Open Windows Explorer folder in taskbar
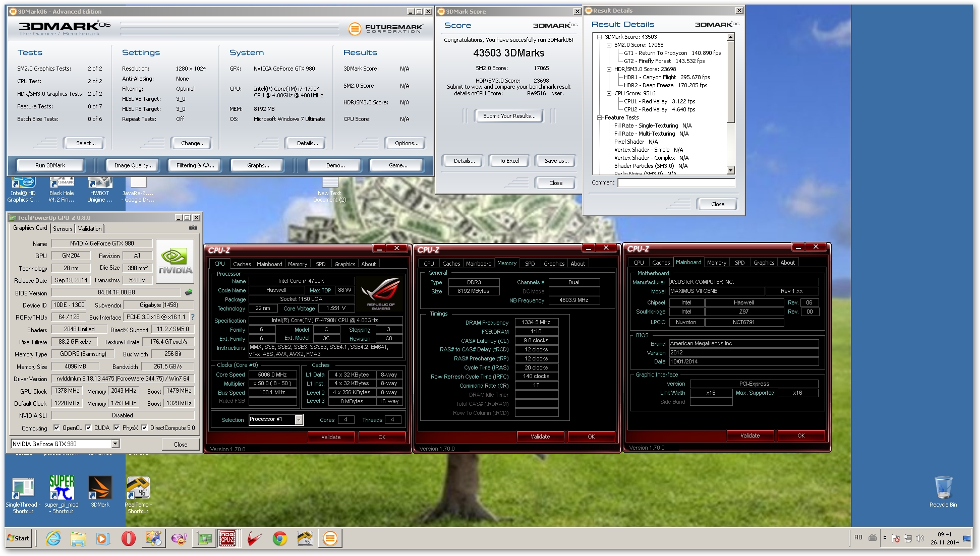The height and width of the screenshot is (556, 980). 78,538
